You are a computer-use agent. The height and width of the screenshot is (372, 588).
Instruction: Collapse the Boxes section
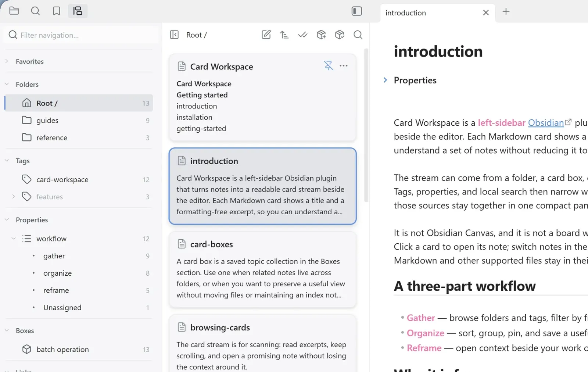[7, 330]
